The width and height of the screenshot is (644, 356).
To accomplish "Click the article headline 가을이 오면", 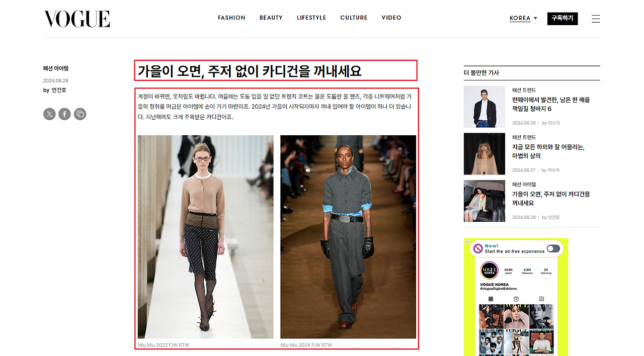I will point(250,71).
